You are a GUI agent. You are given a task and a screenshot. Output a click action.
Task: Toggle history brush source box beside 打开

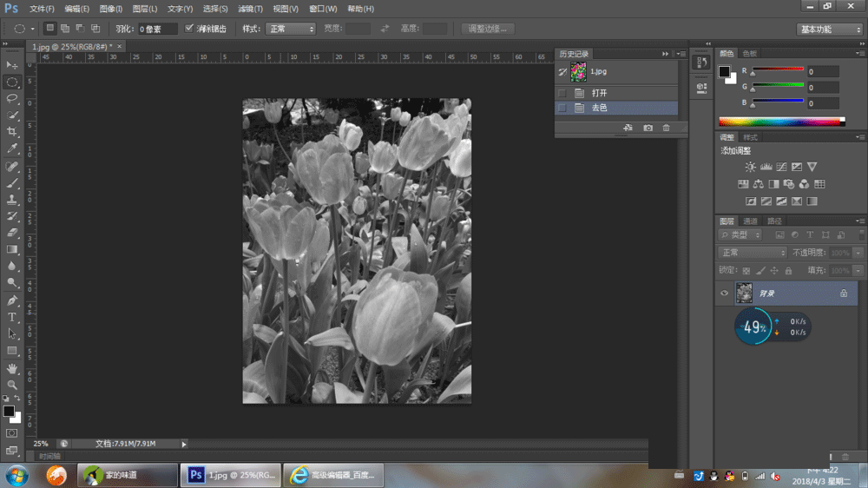[562, 93]
